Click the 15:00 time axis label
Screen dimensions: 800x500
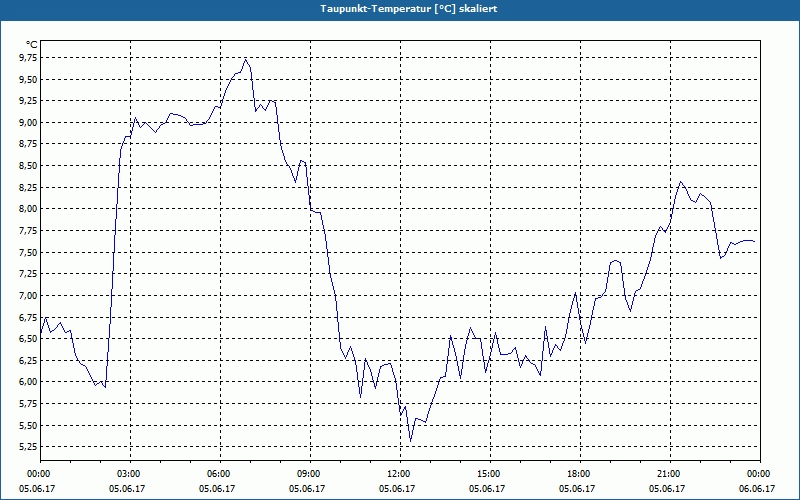(490, 474)
